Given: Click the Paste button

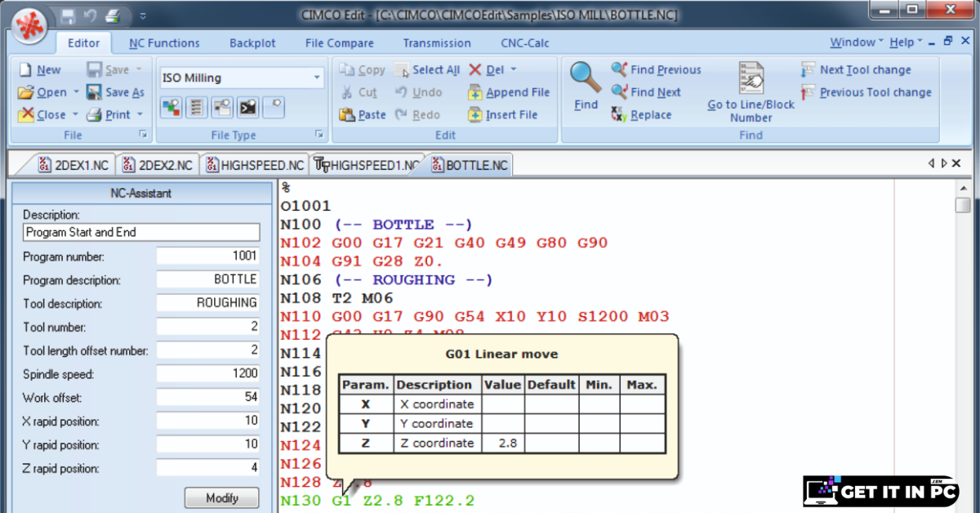Looking at the screenshot, I should [362, 115].
